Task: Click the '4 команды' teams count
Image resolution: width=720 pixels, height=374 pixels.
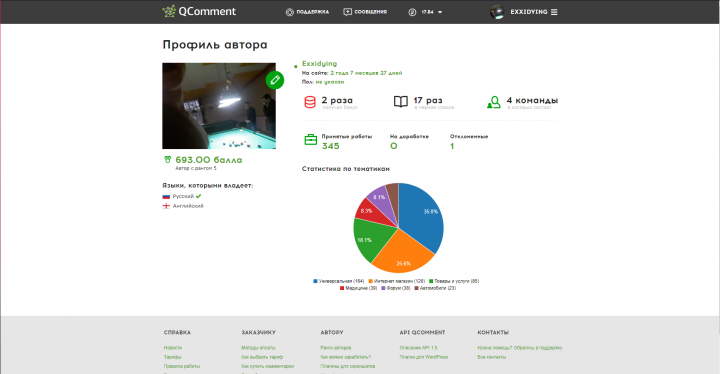Action: click(532, 100)
